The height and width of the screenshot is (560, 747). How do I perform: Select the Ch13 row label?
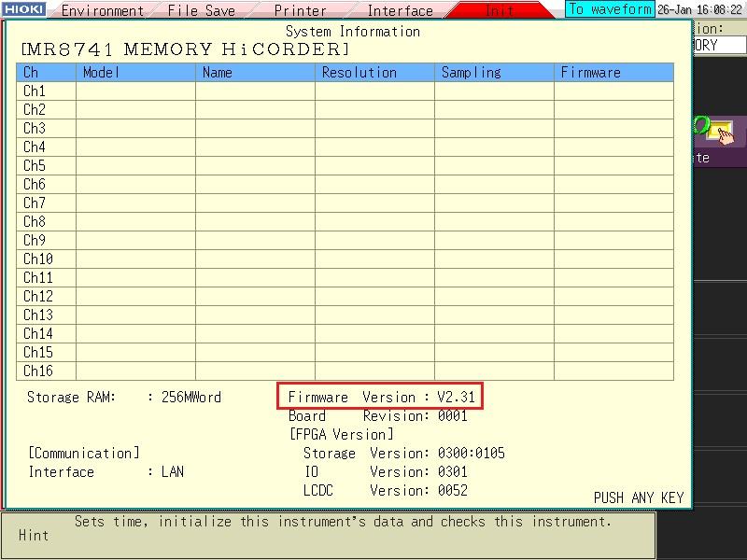(x=38, y=315)
